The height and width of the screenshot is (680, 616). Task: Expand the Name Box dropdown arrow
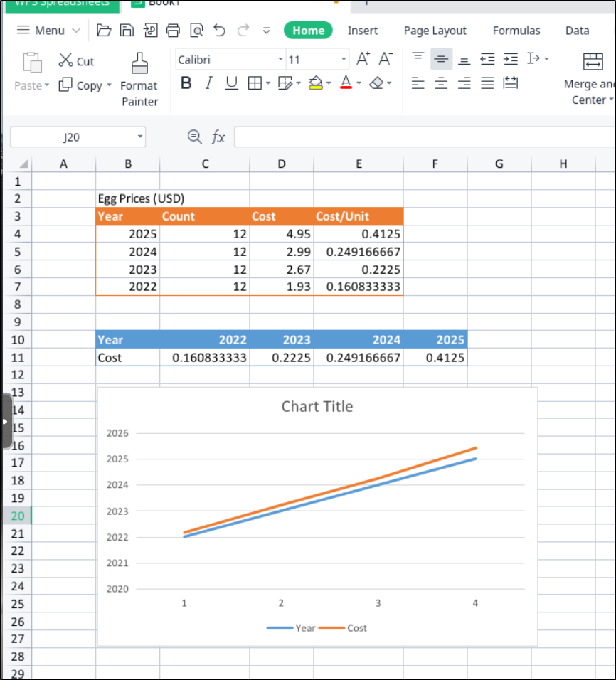pyautogui.click(x=139, y=137)
